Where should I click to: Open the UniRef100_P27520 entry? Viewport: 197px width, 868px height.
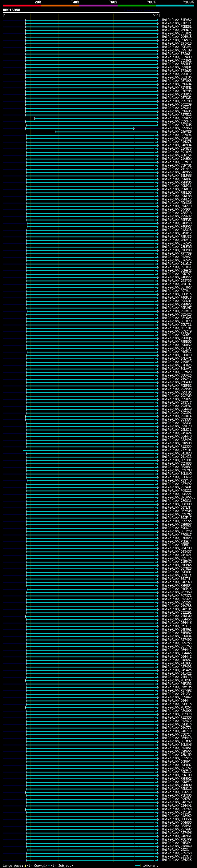(177, 372)
